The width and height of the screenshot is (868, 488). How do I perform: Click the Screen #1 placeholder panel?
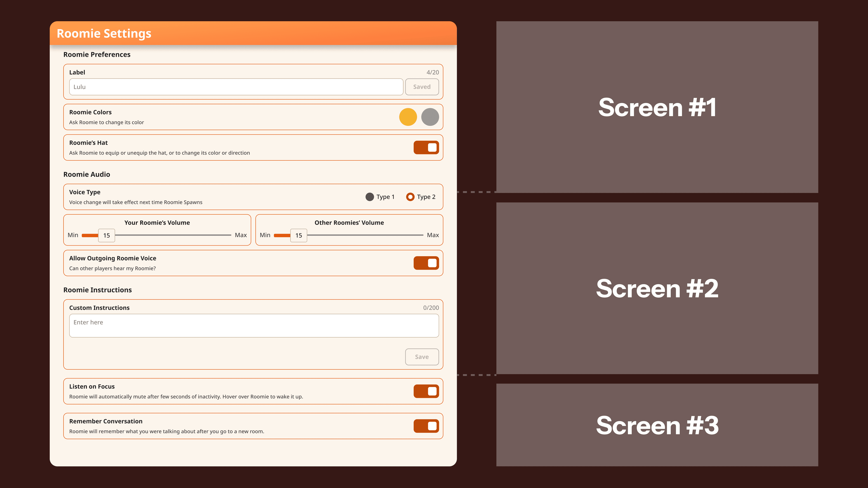pos(657,107)
